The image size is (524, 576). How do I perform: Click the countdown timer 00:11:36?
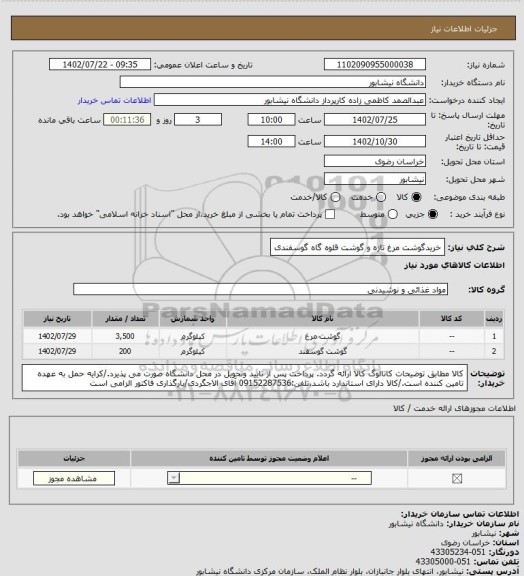pos(127,120)
